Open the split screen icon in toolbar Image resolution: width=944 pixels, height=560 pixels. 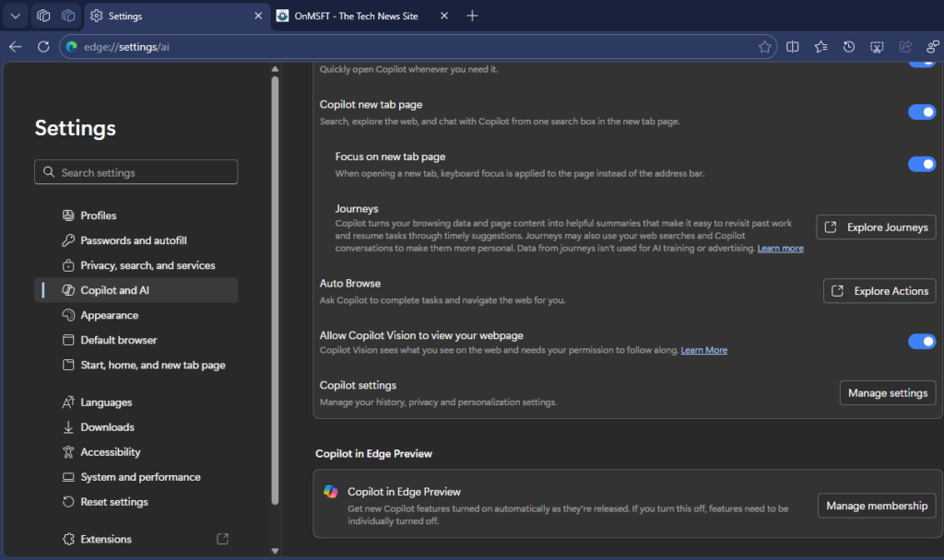792,47
